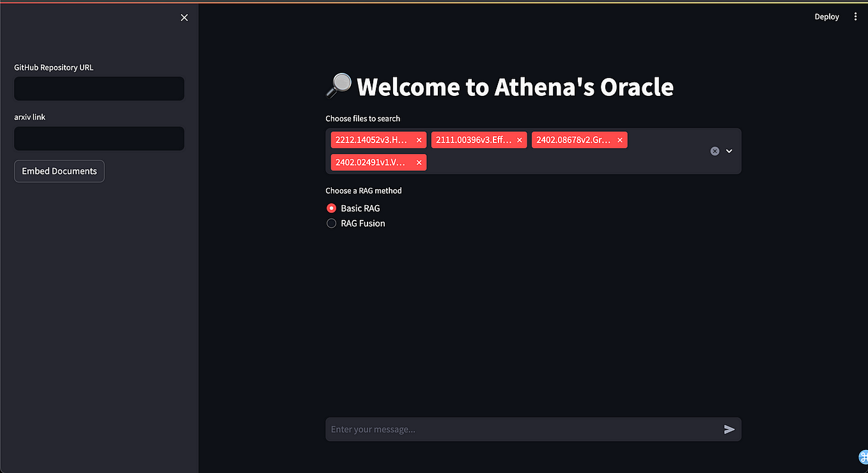Click the GitHub Repository URL label

coord(54,67)
